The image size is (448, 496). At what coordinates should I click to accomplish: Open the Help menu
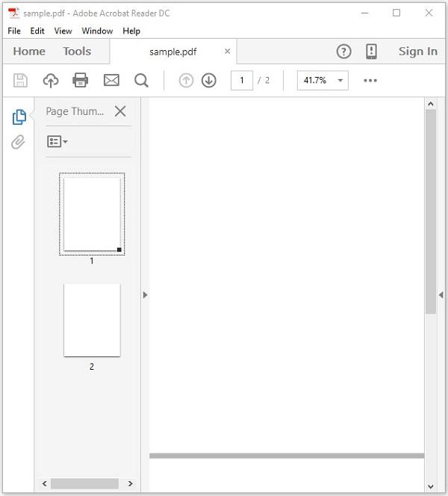click(x=131, y=31)
